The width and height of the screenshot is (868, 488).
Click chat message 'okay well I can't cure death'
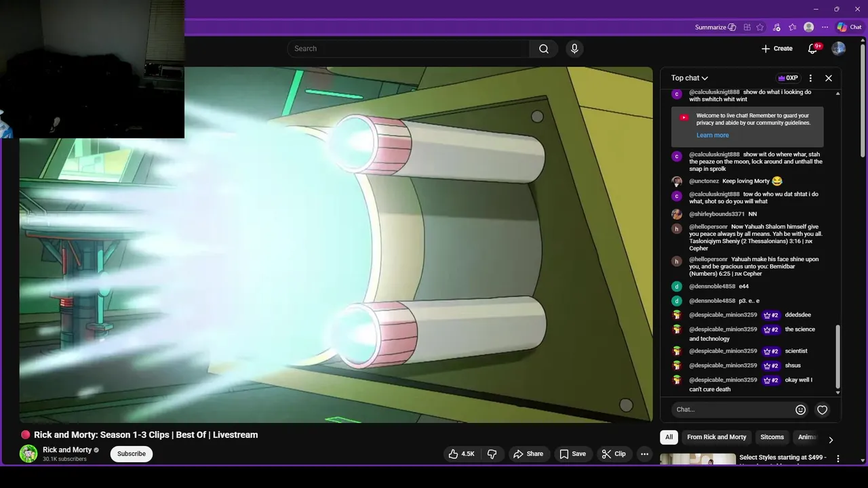click(x=751, y=385)
